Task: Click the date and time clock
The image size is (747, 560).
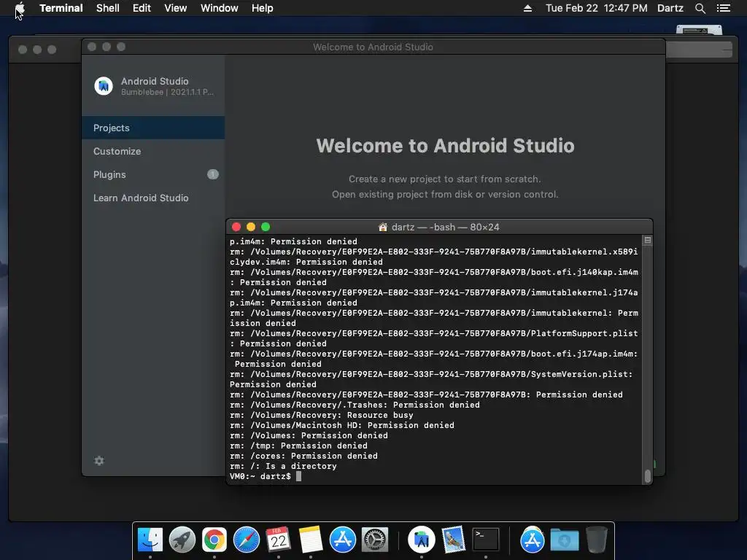Action: 597,8
